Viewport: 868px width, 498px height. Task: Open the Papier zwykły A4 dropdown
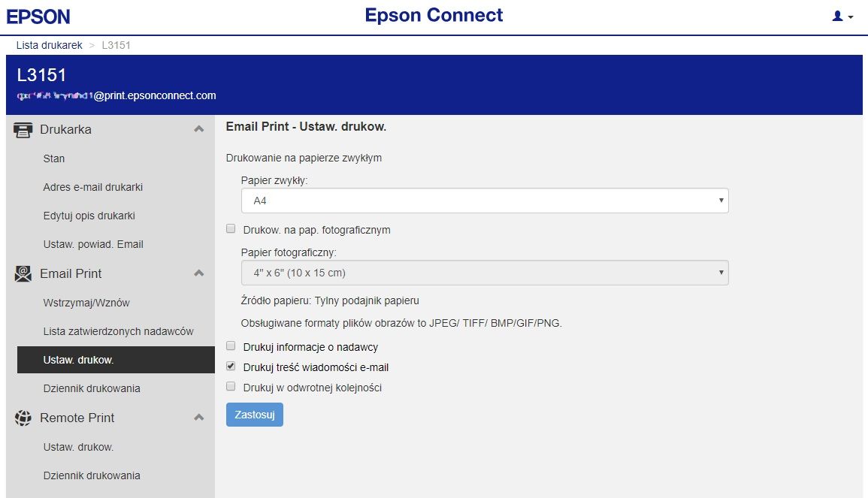(x=485, y=201)
